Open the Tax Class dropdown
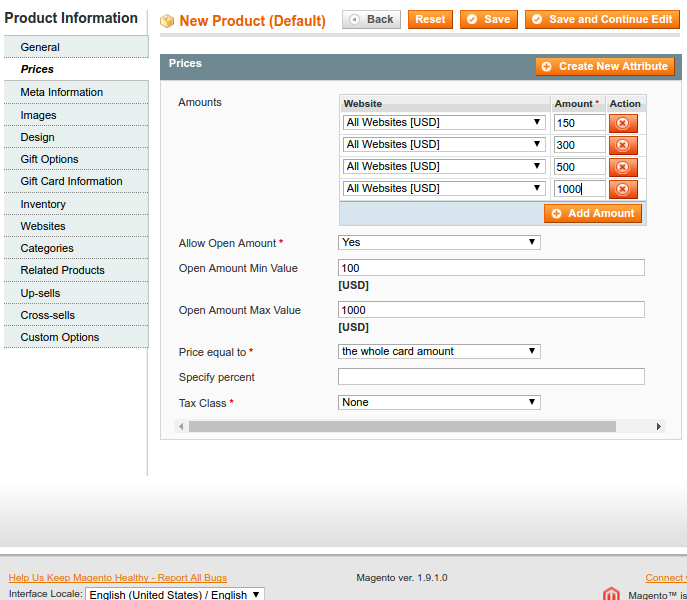The image size is (687, 600). pos(439,403)
